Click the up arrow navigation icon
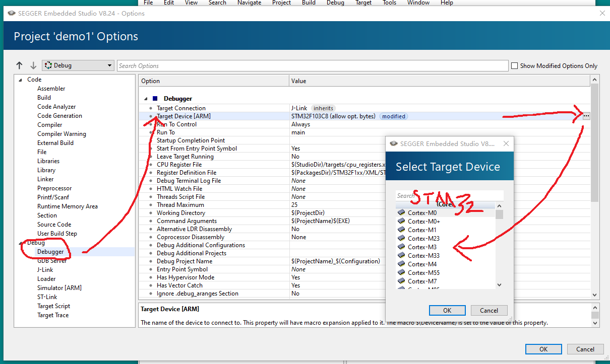The height and width of the screenshot is (364, 610). click(x=20, y=65)
